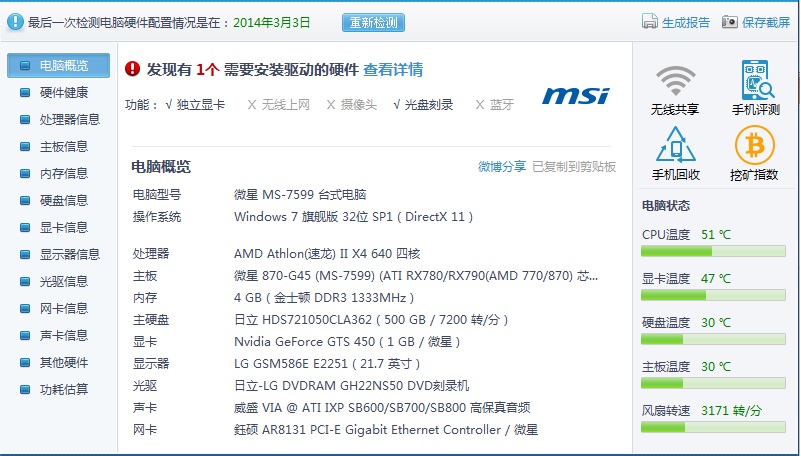
Task: Open the 光驱信息 sidebar entry
Action: (x=64, y=281)
